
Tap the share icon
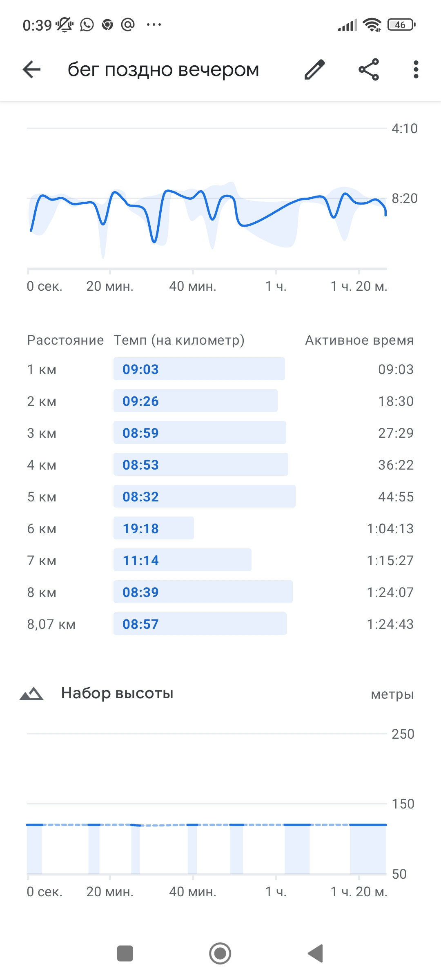pos(369,69)
